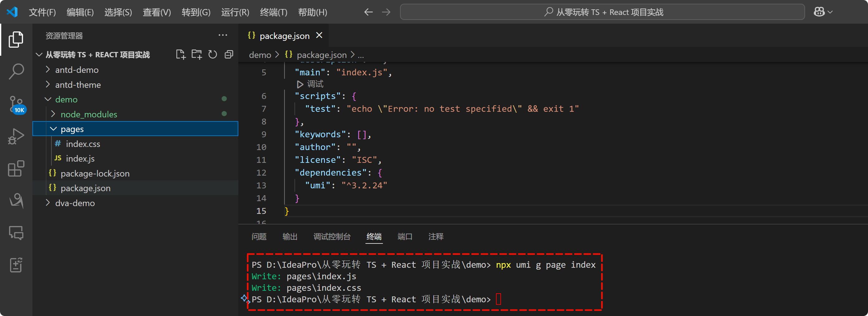Open the 查看(V) menu

157,12
